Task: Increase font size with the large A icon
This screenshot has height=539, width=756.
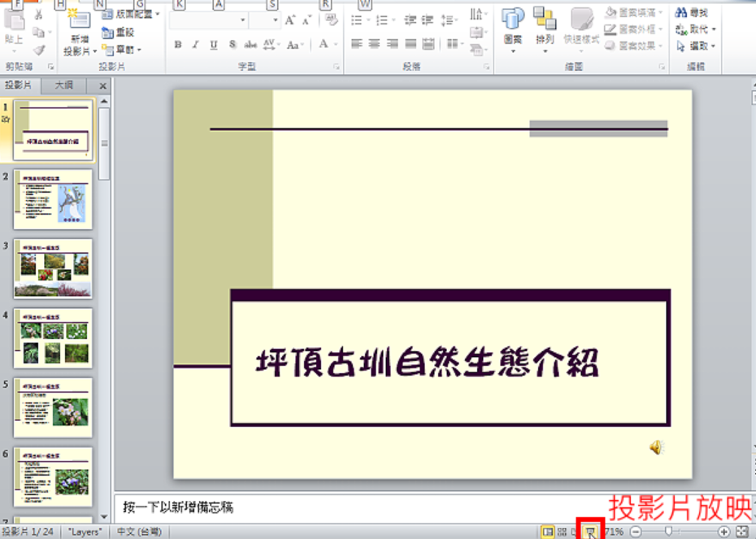Action: pyautogui.click(x=289, y=20)
